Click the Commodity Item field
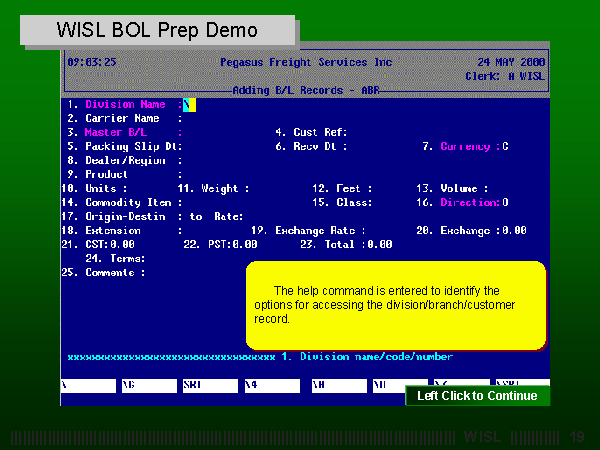 pos(200,202)
